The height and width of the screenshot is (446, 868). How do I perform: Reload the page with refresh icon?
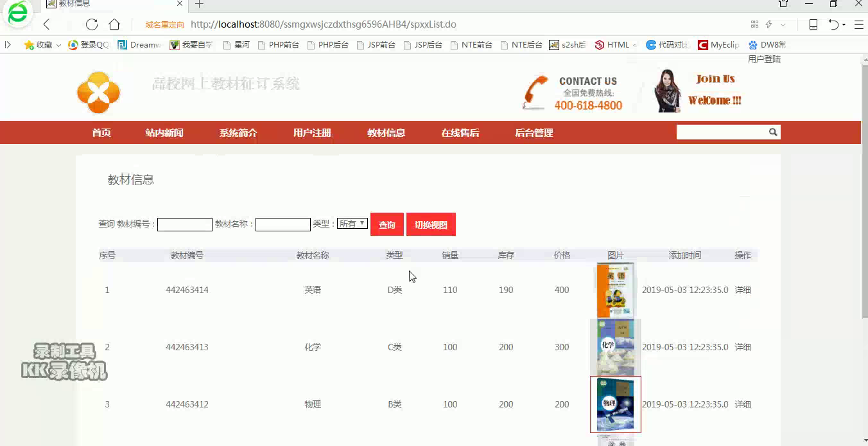[x=92, y=24]
